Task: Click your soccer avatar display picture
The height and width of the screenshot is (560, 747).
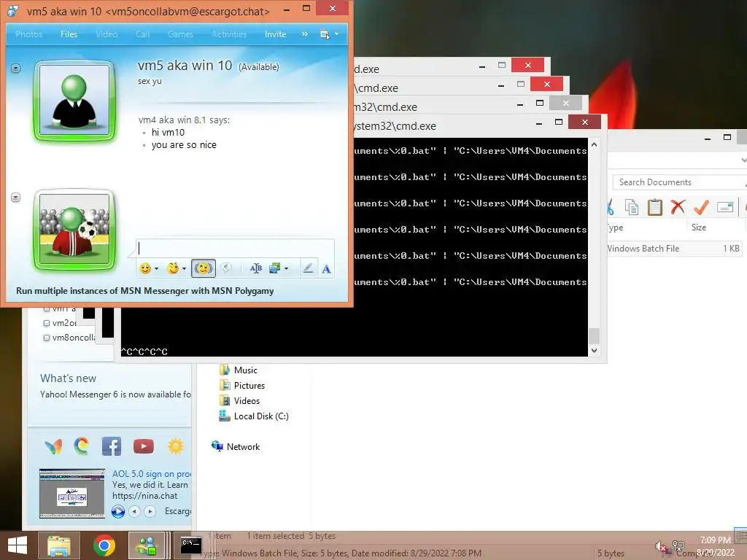Action: 74,230
